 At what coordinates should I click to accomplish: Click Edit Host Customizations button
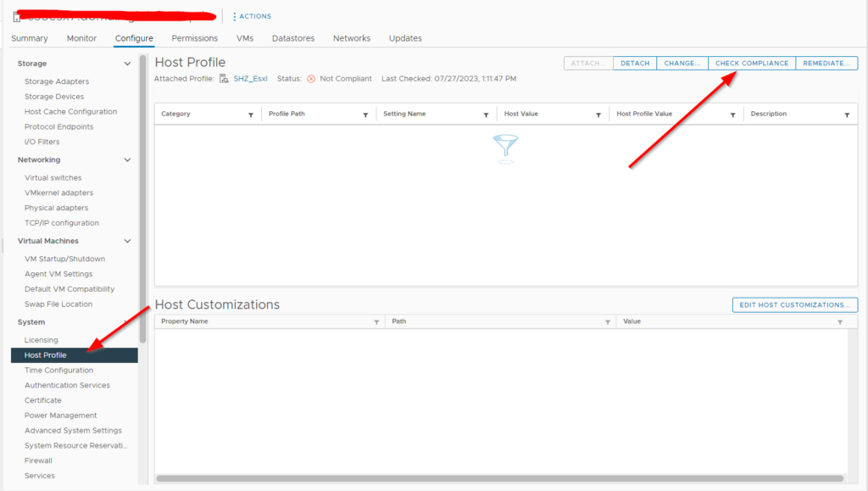pyautogui.click(x=795, y=305)
